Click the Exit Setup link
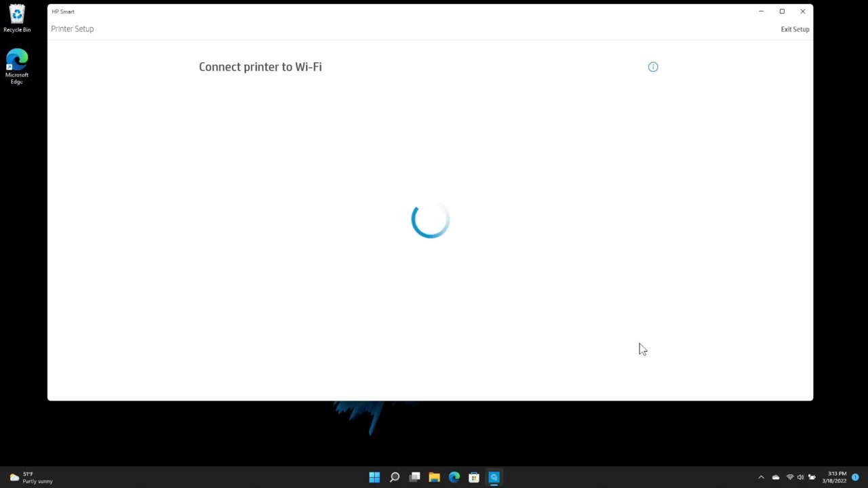The width and height of the screenshot is (868, 488). point(794,28)
